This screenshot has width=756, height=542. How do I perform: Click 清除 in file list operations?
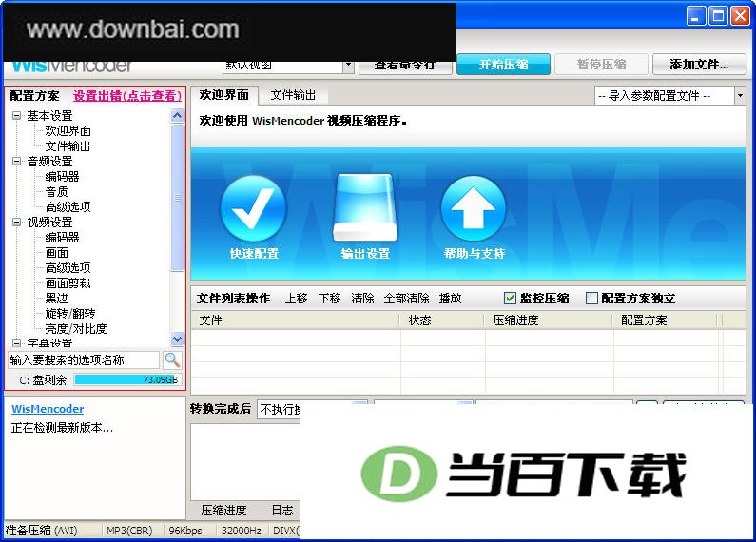coord(362,299)
